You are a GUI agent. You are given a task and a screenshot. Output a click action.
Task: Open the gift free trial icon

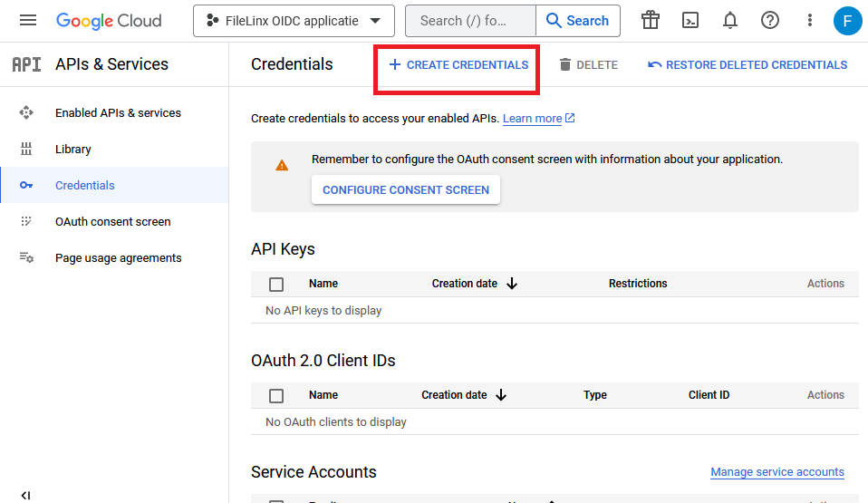651,21
